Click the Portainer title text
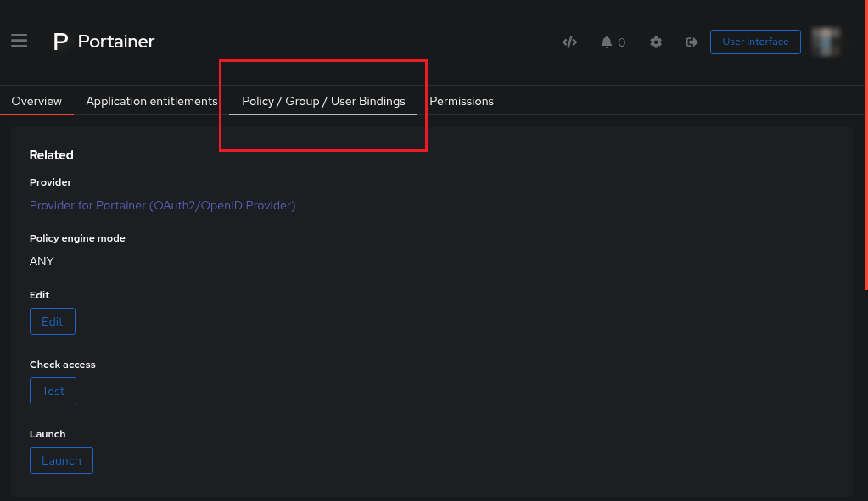The image size is (868, 501). point(116,42)
